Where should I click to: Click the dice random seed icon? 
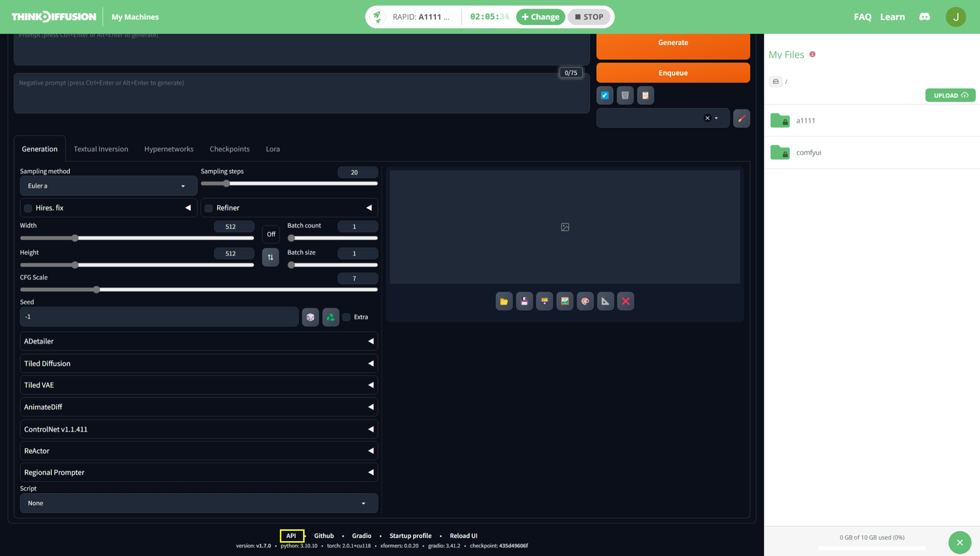point(311,317)
